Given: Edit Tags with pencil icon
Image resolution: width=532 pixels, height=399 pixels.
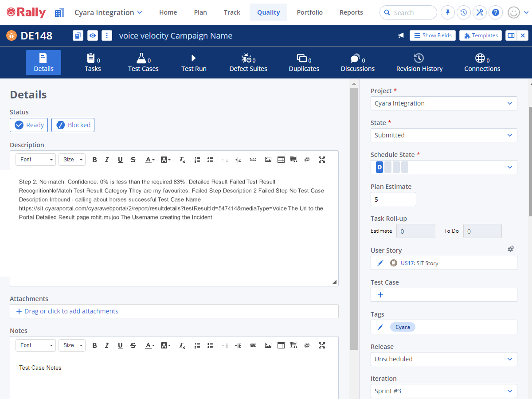Looking at the screenshot, I should (380, 327).
